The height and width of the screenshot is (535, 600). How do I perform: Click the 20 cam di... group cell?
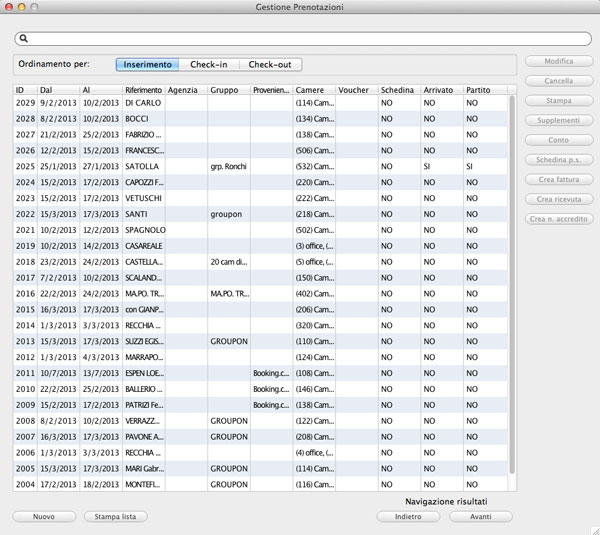pyautogui.click(x=229, y=262)
